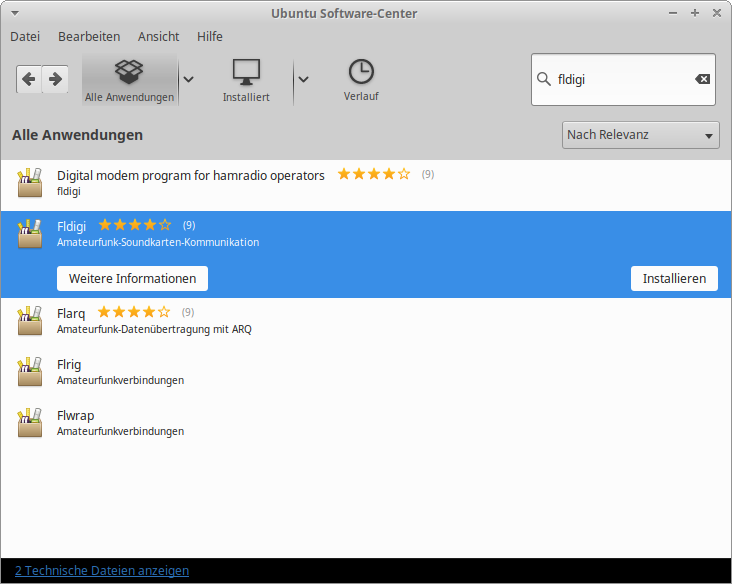Minimize the Software-Center window
This screenshot has width=732, height=584.
coord(673,13)
